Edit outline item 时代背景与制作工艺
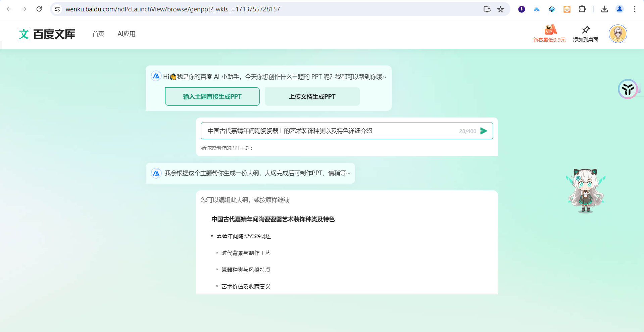This screenshot has height=332, width=644. [x=246, y=253]
